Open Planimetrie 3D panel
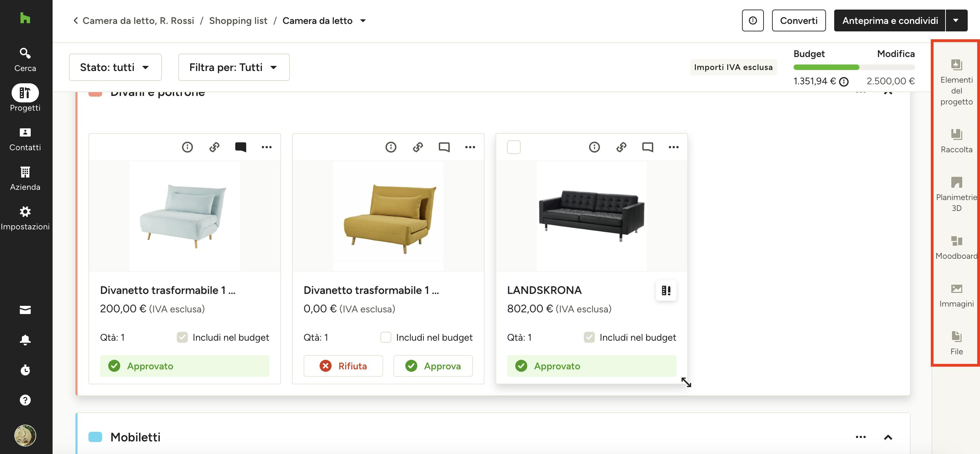Viewport: 980px width, 454px height. 956,194
